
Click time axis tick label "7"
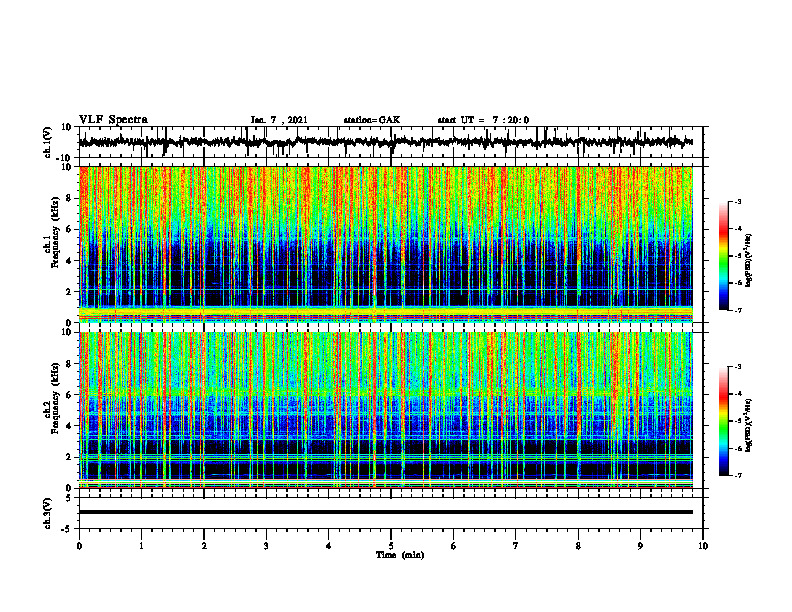click(x=516, y=546)
